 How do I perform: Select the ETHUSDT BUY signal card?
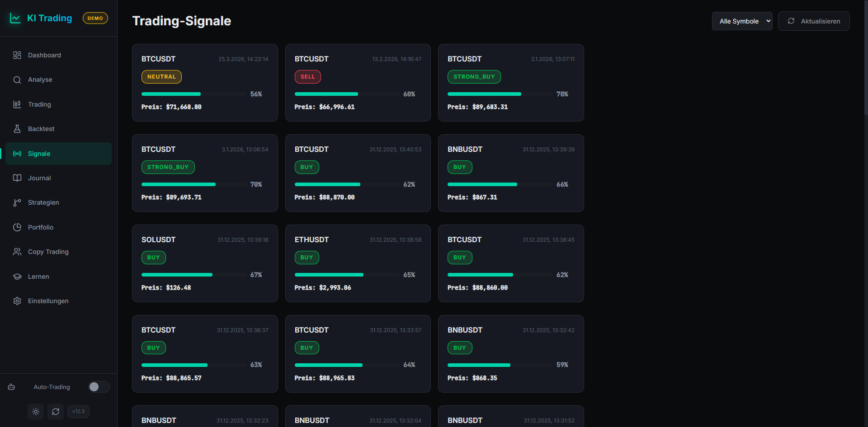358,263
